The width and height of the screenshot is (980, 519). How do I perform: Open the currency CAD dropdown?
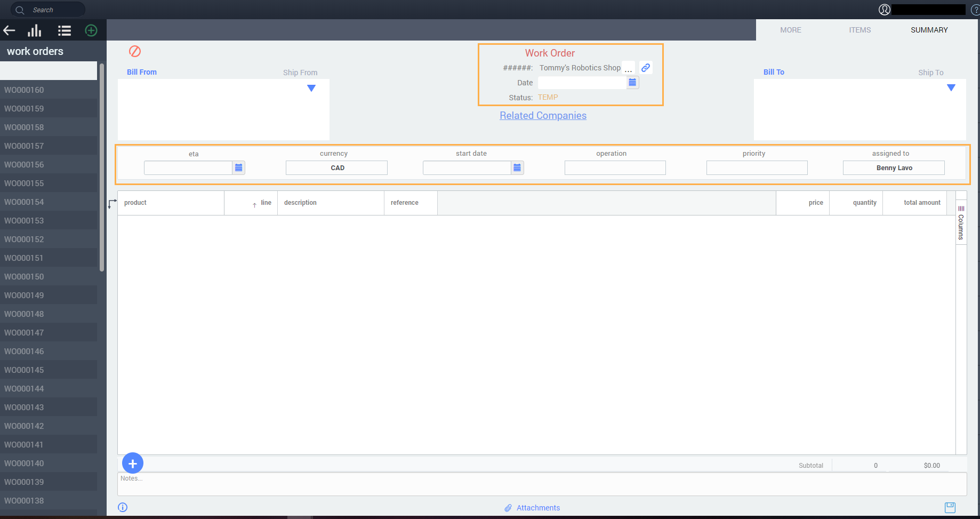click(x=336, y=168)
